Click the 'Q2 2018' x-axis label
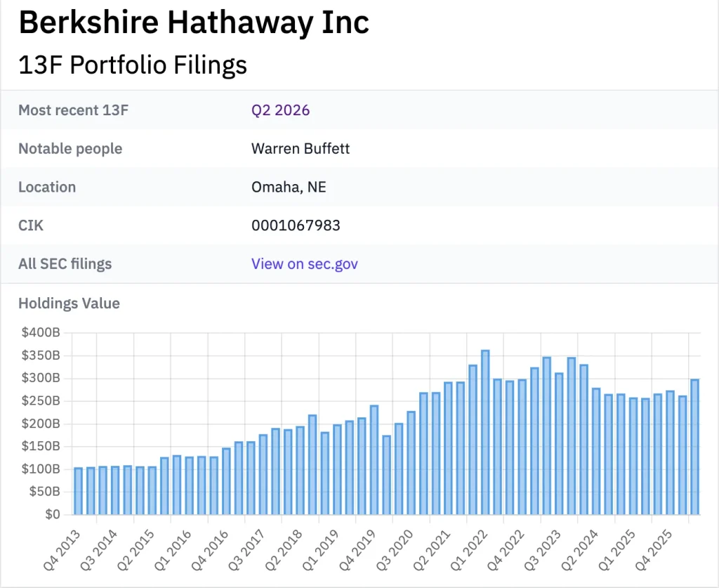The width and height of the screenshot is (719, 588). pos(284,550)
